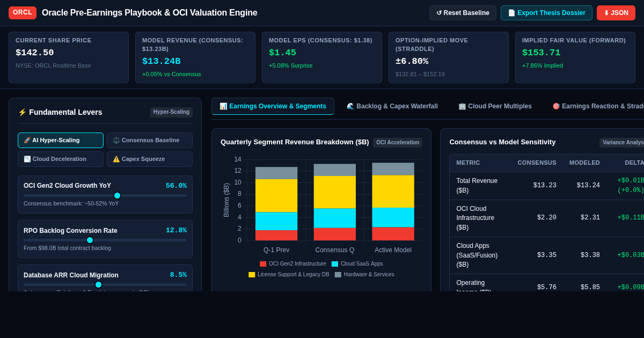This screenshot has width=644, height=338.
Task: Click the OCI Cloud Infrastructure row label
Action: (x=475, y=218)
